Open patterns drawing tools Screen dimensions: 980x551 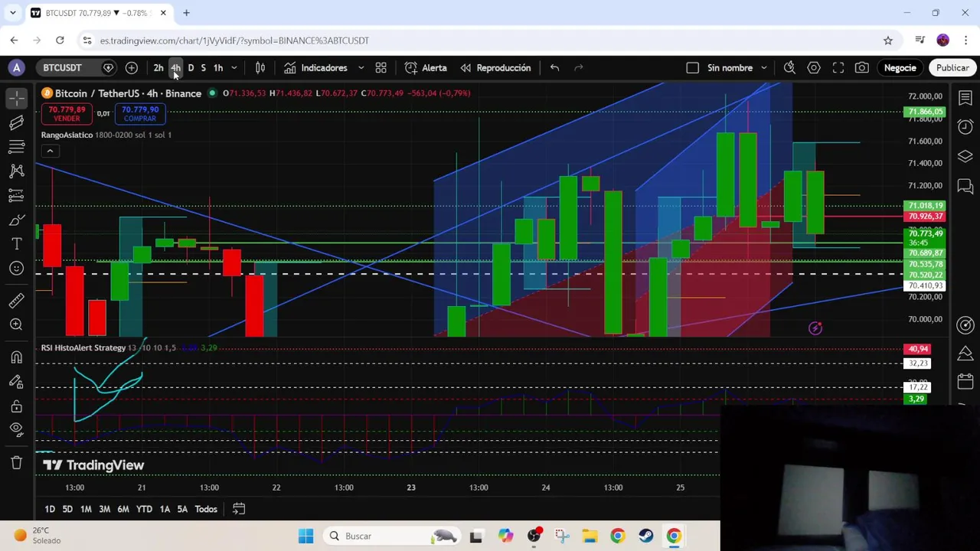(x=17, y=171)
